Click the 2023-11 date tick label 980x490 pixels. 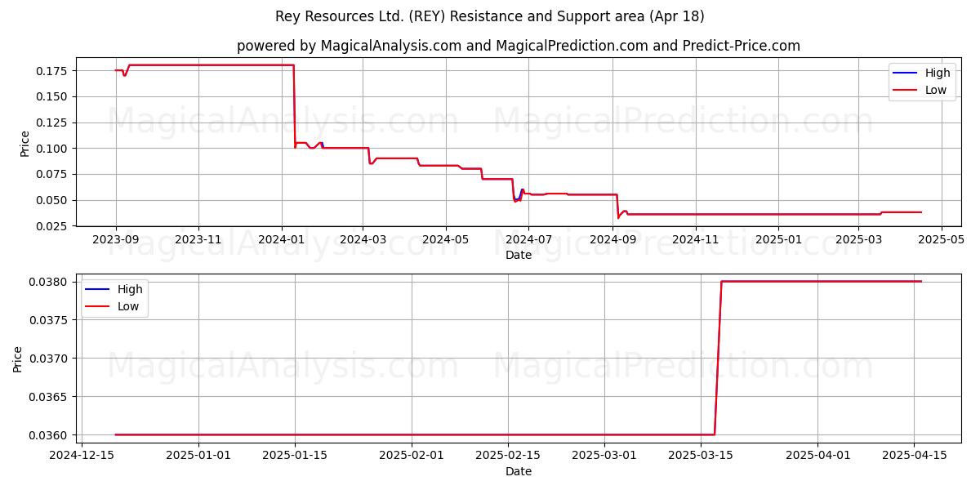[198, 239]
